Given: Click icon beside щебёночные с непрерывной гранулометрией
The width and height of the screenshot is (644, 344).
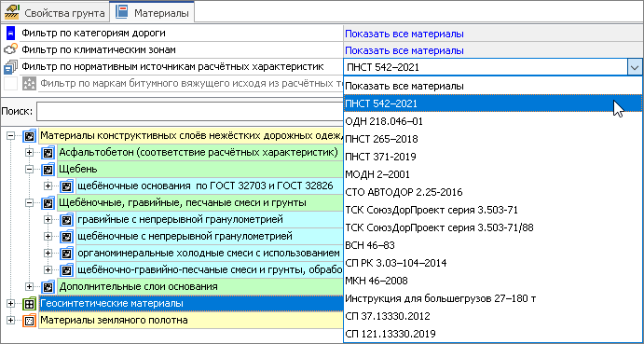Looking at the screenshot, I should tap(66, 236).
